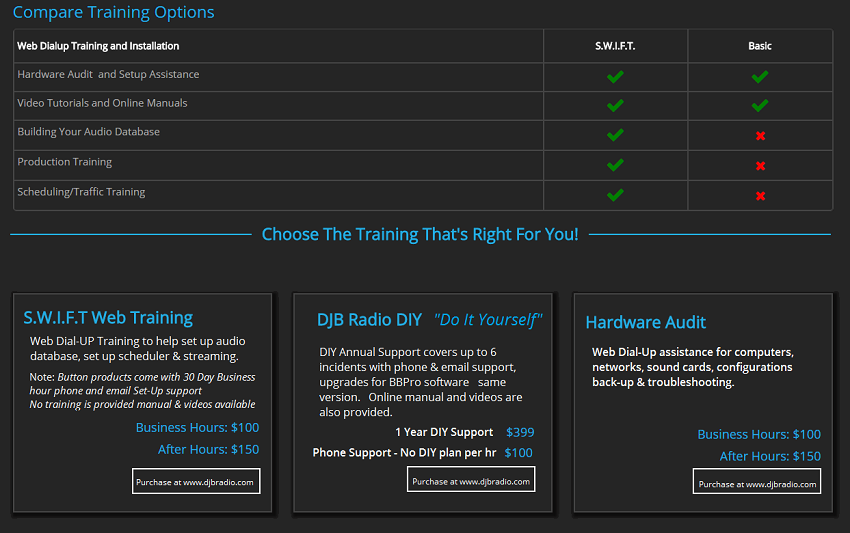Click Basic checkmark for Hardware Audit row
The width and height of the screenshot is (850, 533).
(x=759, y=77)
